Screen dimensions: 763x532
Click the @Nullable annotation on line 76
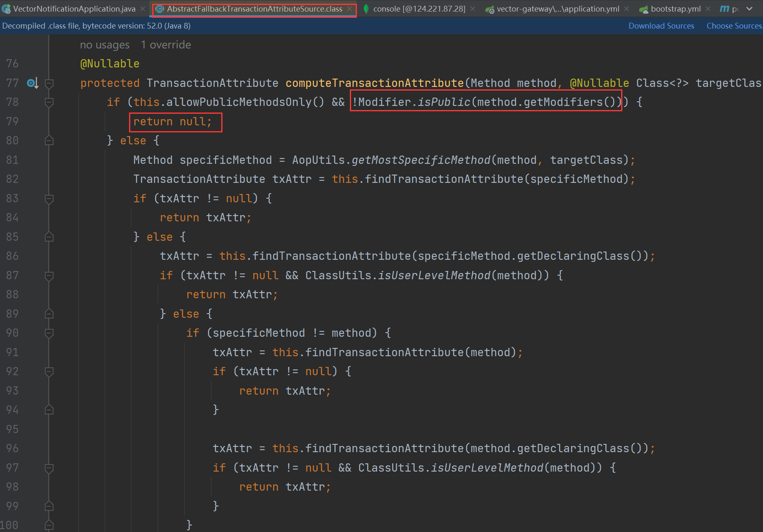(110, 64)
